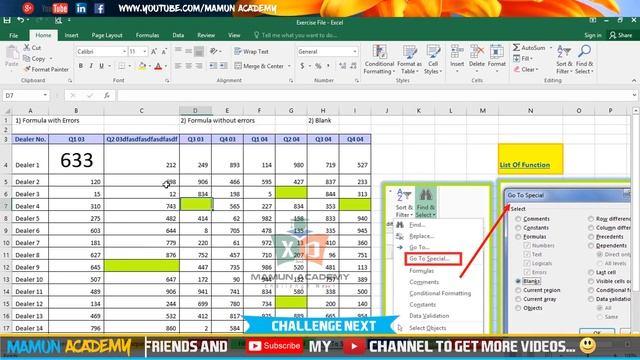Click the Format cells icon
Image resolution: width=640 pixels, height=360 pixels.
[496, 52]
